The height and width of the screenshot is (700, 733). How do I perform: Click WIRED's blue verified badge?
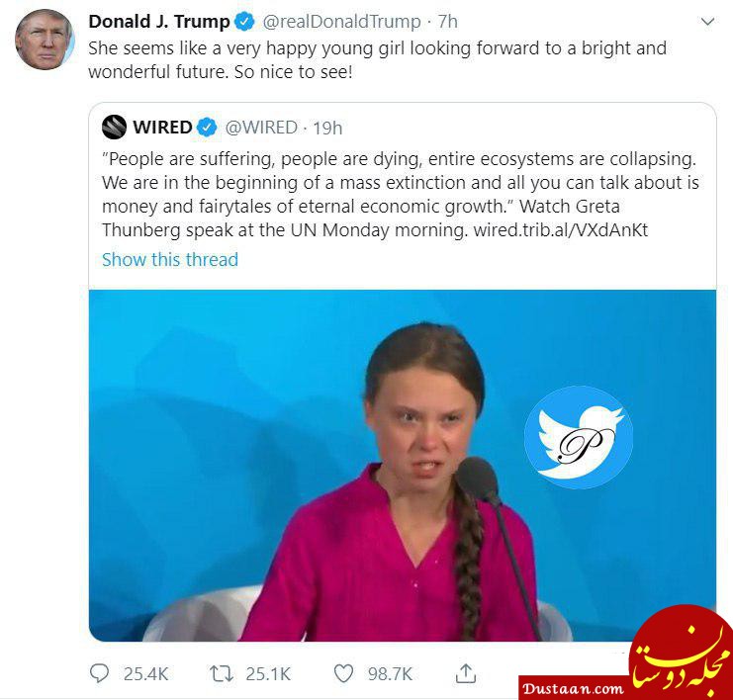[207, 128]
